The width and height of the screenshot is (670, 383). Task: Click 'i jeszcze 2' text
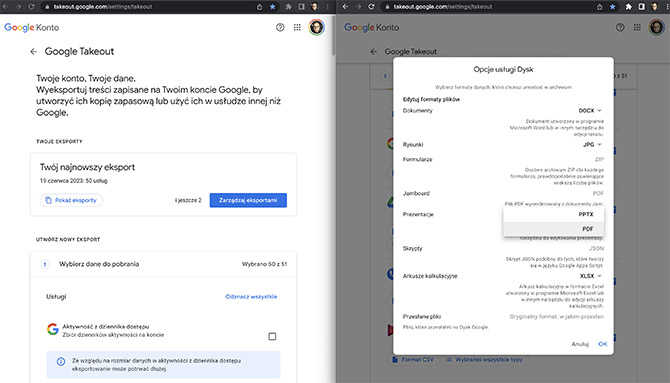[x=188, y=200]
